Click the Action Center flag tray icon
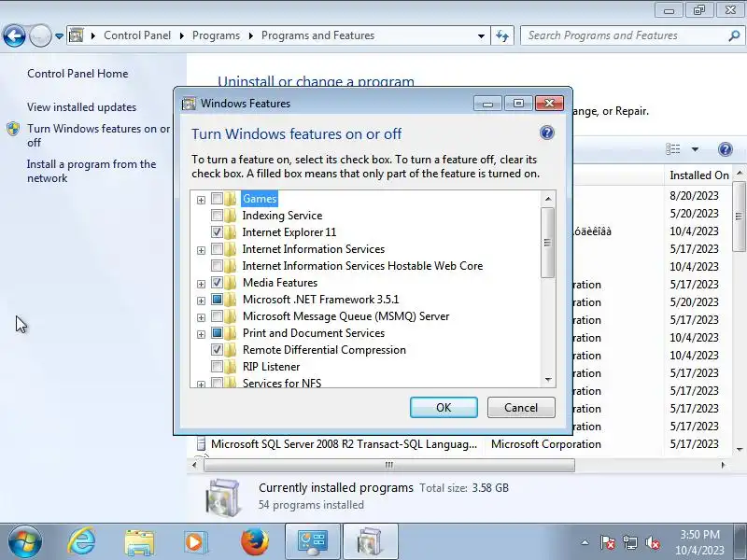The height and width of the screenshot is (560, 747). coord(608,542)
